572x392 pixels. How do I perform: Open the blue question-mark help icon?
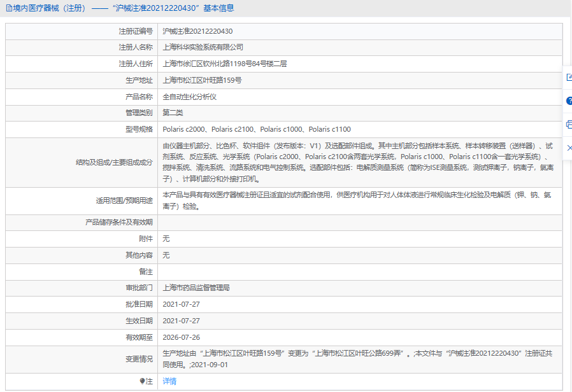click(x=569, y=101)
